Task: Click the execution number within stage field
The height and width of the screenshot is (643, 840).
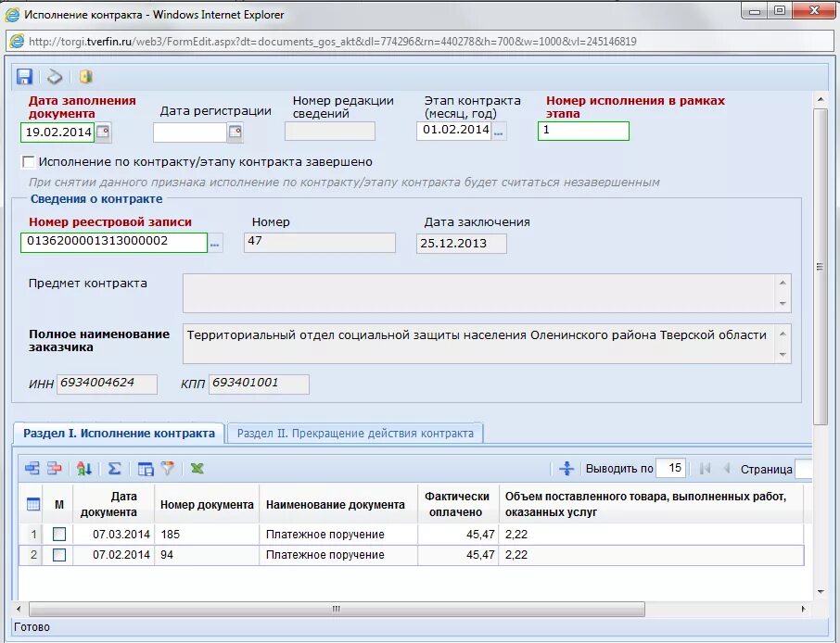Action: click(583, 132)
